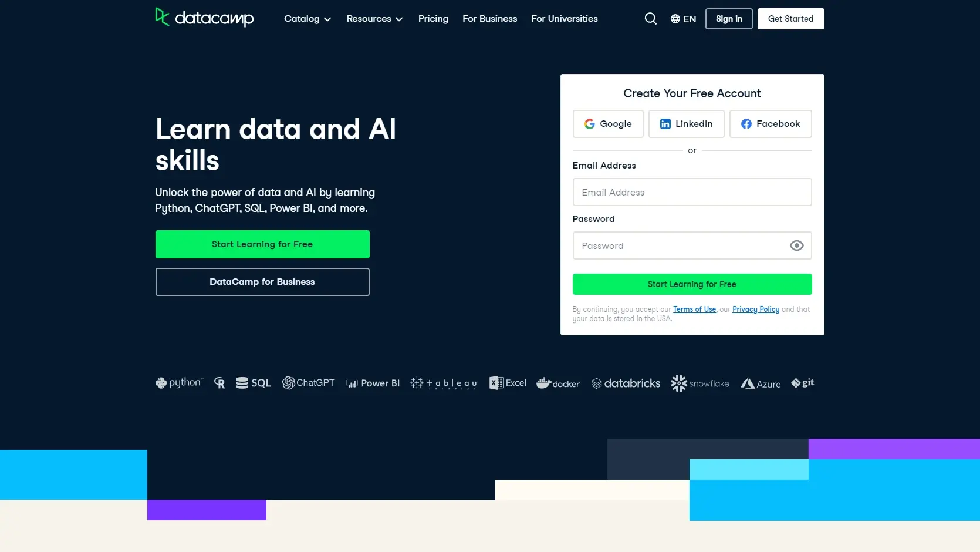Image resolution: width=980 pixels, height=552 pixels.
Task: Click the git logo
Action: click(802, 383)
